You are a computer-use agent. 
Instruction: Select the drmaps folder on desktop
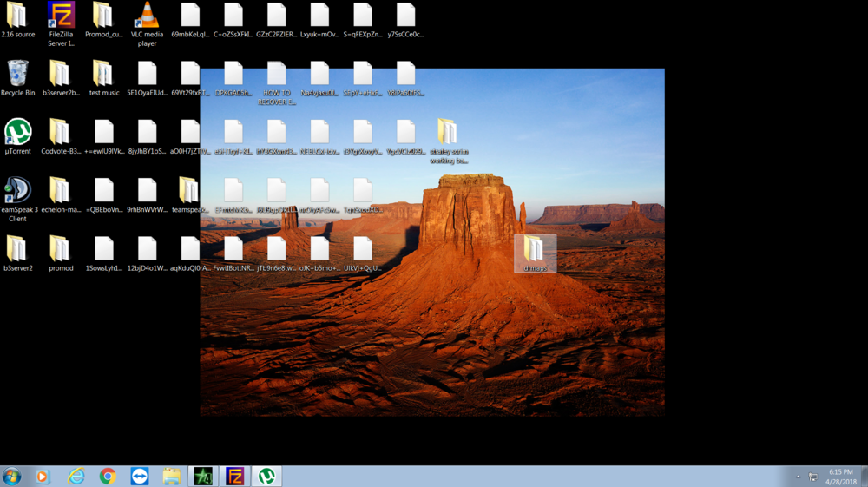pos(535,252)
